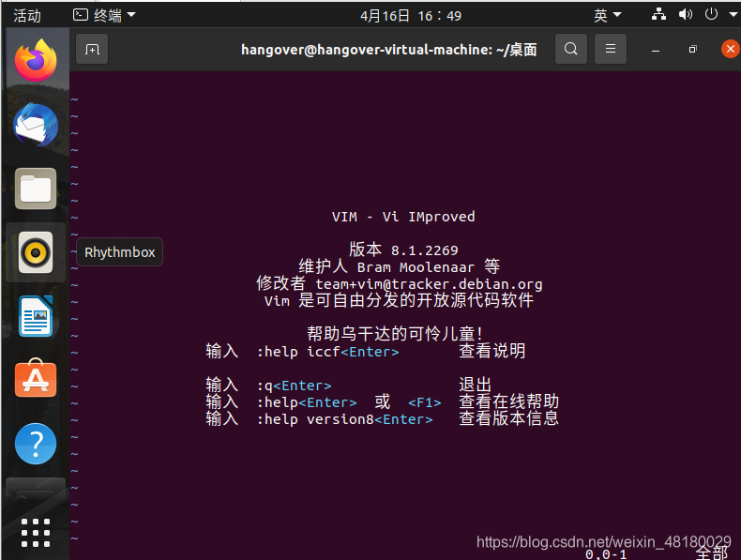Click the '0,0-1' cursor position indicator
Screen dimensions: 741x560
coord(606,554)
